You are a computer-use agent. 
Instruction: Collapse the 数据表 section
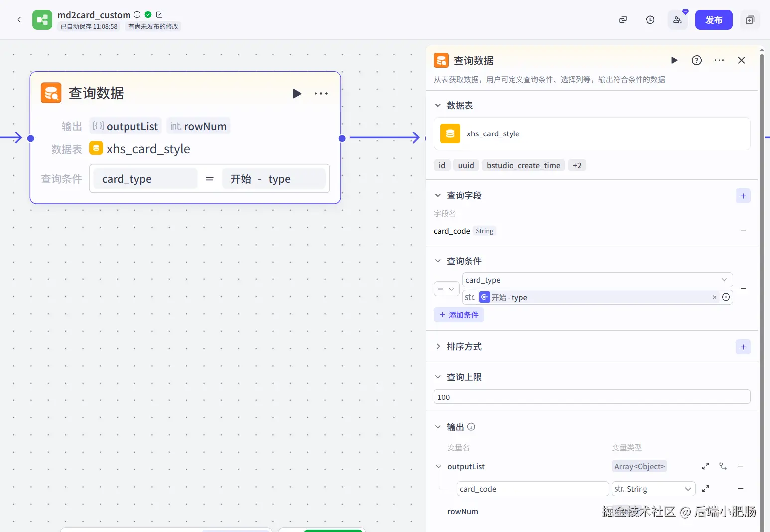tap(438, 105)
